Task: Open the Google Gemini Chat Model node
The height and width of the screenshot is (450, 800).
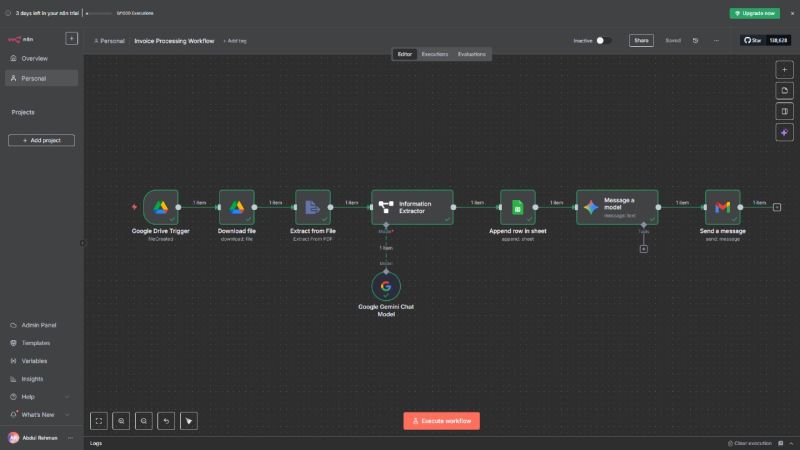Action: click(x=386, y=286)
